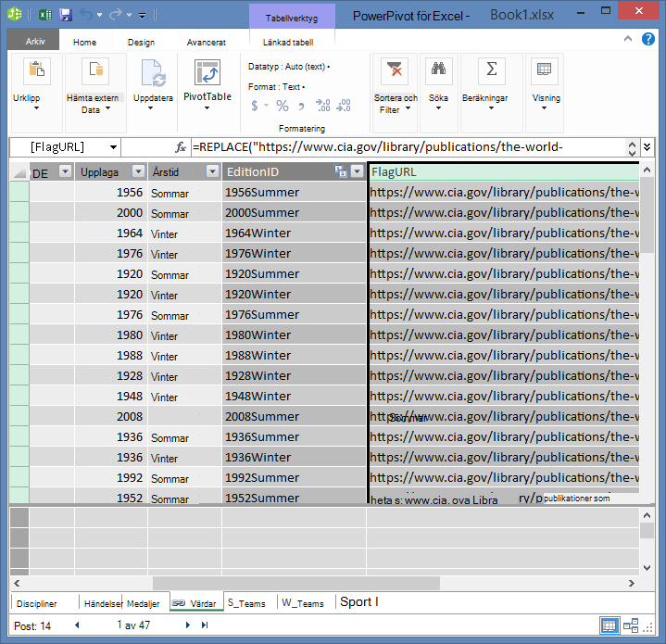Open the Discipliner sheet tab
The image size is (666, 644).
pos(36,603)
